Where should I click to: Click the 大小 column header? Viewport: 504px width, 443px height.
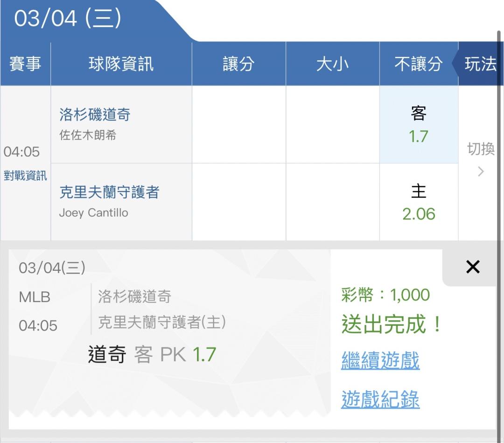click(x=332, y=64)
